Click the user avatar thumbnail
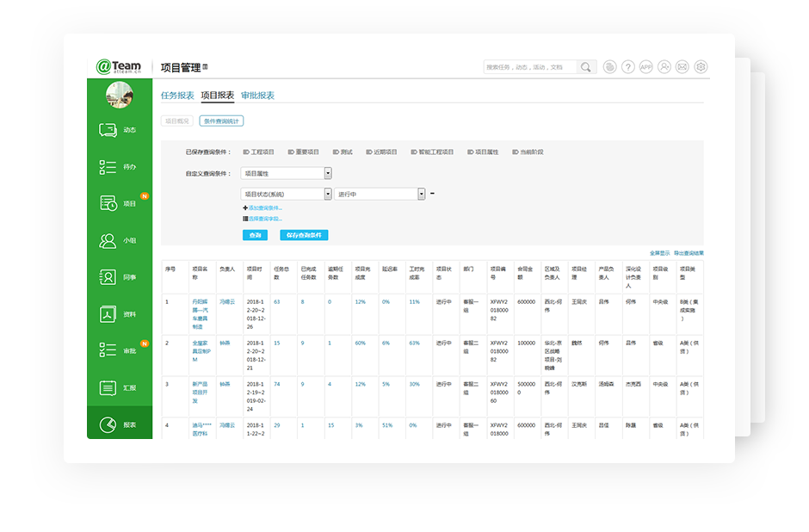 119,95
